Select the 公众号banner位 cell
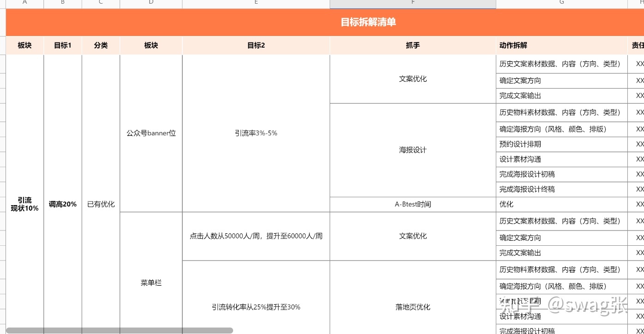 151,133
